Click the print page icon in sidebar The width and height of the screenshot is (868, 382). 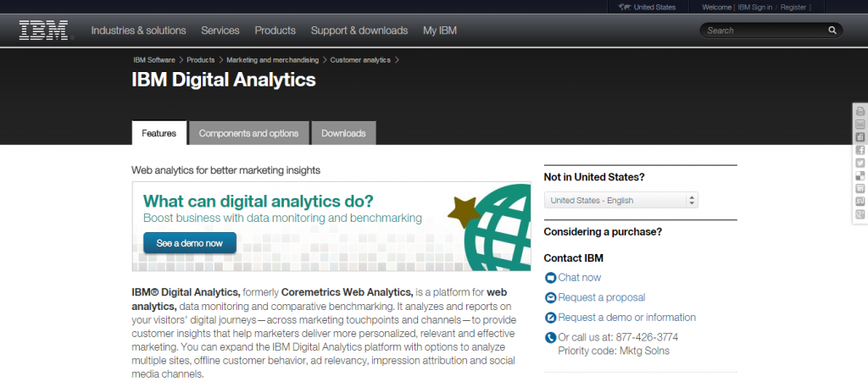click(x=860, y=111)
